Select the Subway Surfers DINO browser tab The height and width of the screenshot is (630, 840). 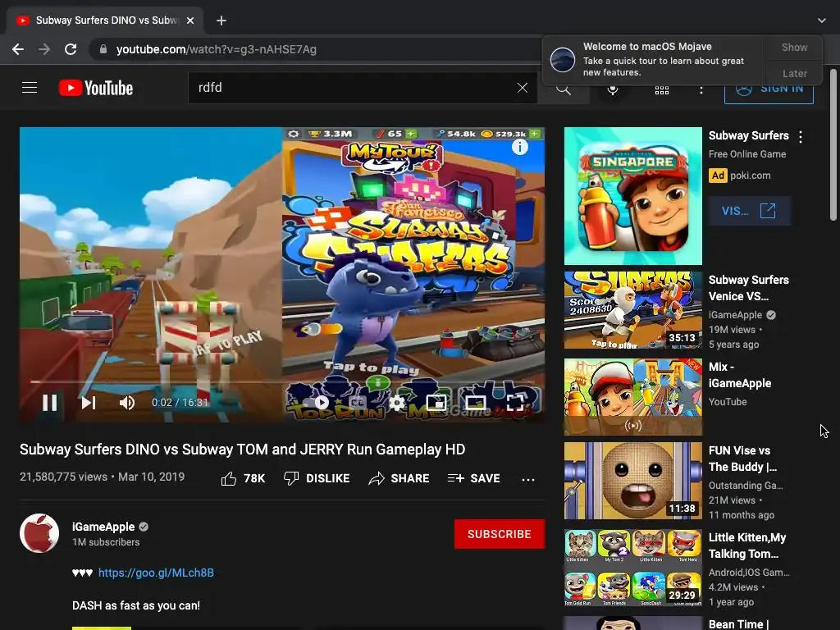coord(106,21)
